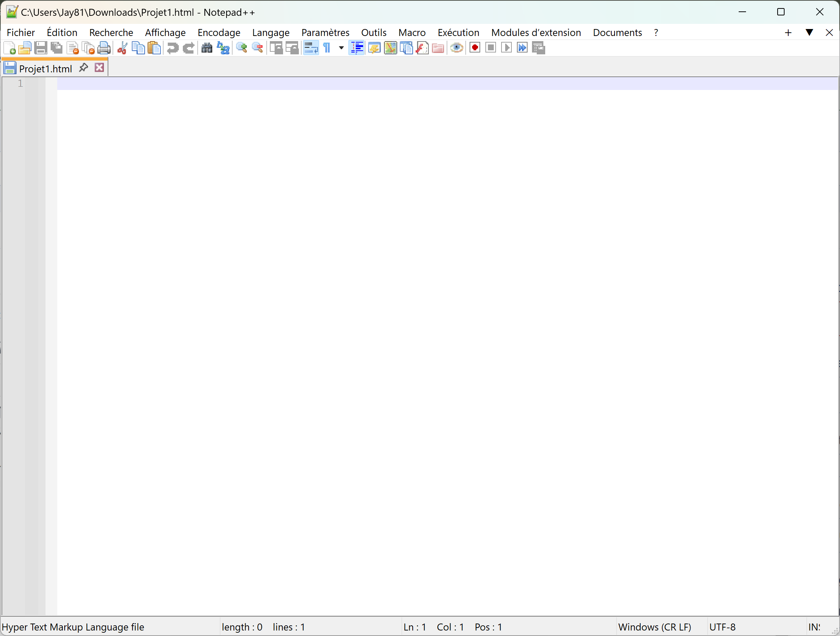Click the Print icon in toolbar
The image size is (840, 636).
tap(104, 48)
